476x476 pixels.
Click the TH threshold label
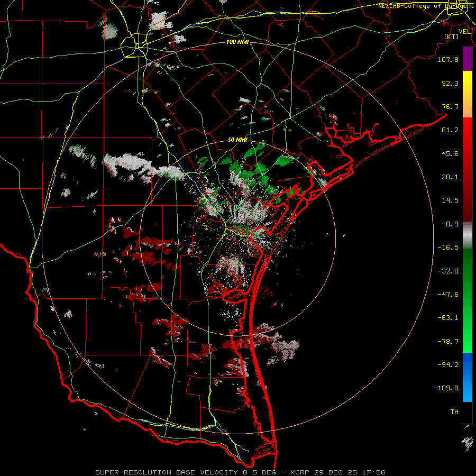[x=454, y=412]
